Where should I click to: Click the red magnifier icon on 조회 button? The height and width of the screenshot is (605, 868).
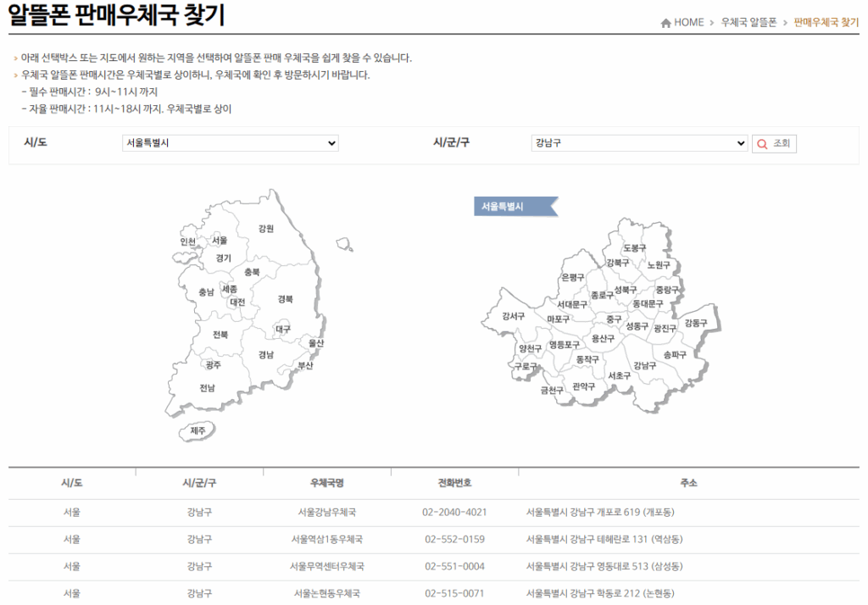tap(762, 142)
